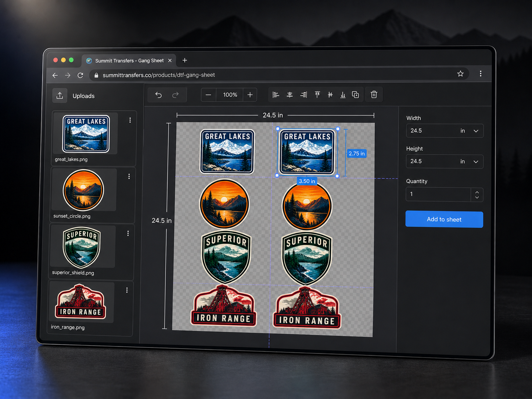This screenshot has height=399, width=532.
Task: Align selected design to the right edge
Action: pyautogui.click(x=303, y=95)
